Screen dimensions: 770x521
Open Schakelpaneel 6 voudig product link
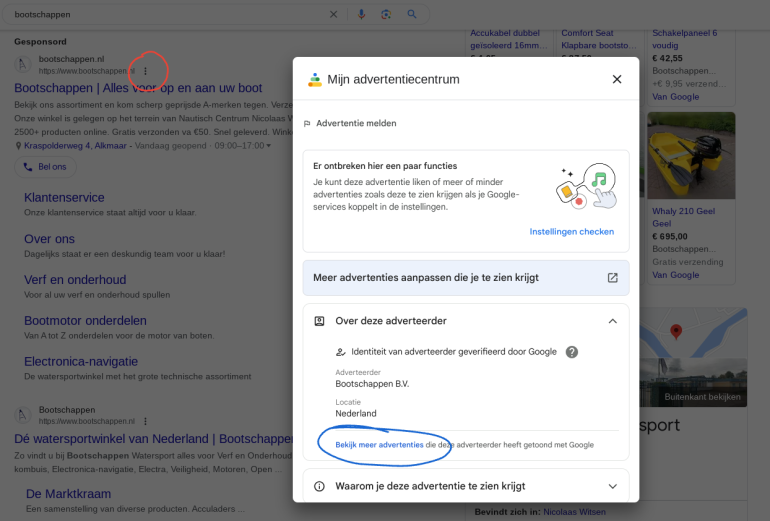click(x=685, y=39)
